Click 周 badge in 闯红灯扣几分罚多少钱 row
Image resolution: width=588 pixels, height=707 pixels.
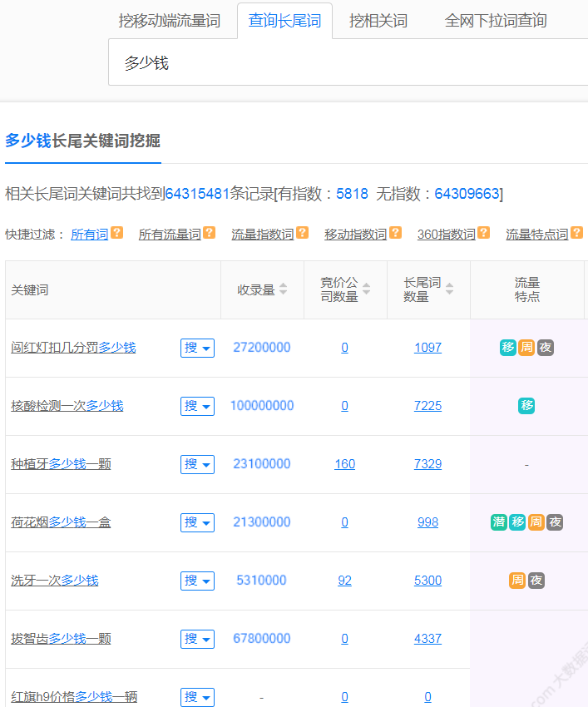[x=526, y=348]
